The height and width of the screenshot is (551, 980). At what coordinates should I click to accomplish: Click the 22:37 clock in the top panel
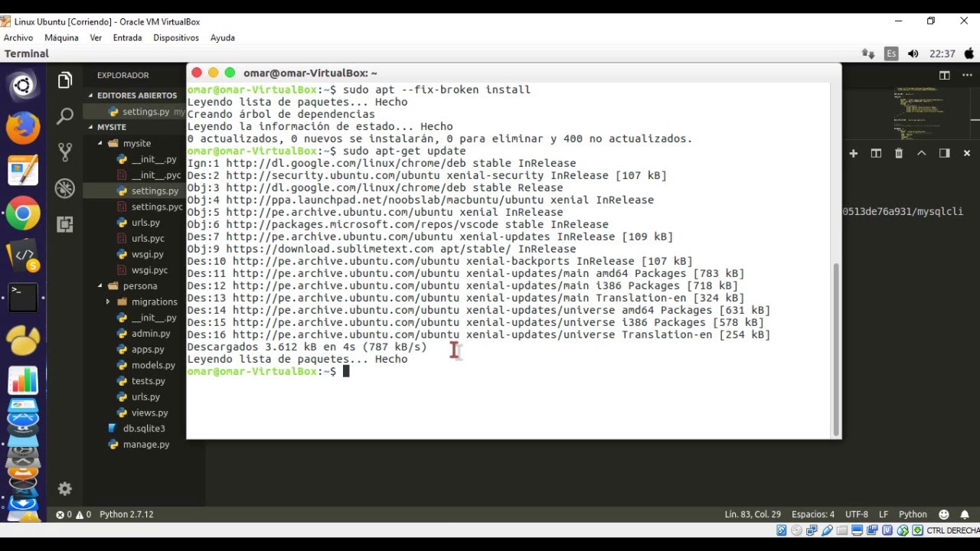tap(942, 54)
